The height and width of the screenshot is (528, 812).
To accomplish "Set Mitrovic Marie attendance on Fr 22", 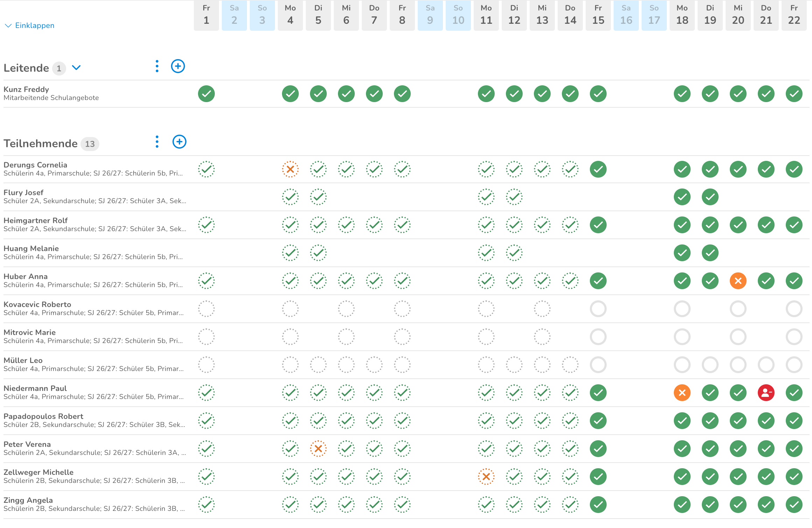I will (794, 337).
